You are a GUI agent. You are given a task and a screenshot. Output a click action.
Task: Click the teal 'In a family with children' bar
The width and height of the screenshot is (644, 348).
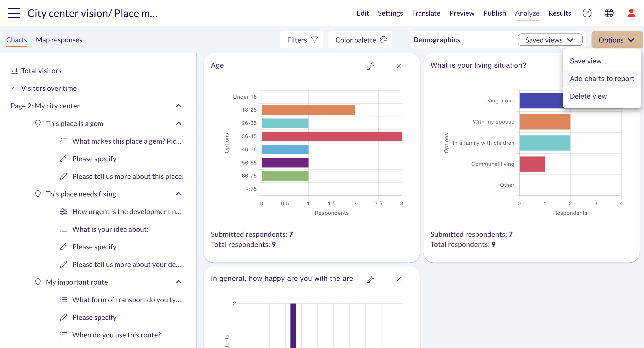[545, 143]
